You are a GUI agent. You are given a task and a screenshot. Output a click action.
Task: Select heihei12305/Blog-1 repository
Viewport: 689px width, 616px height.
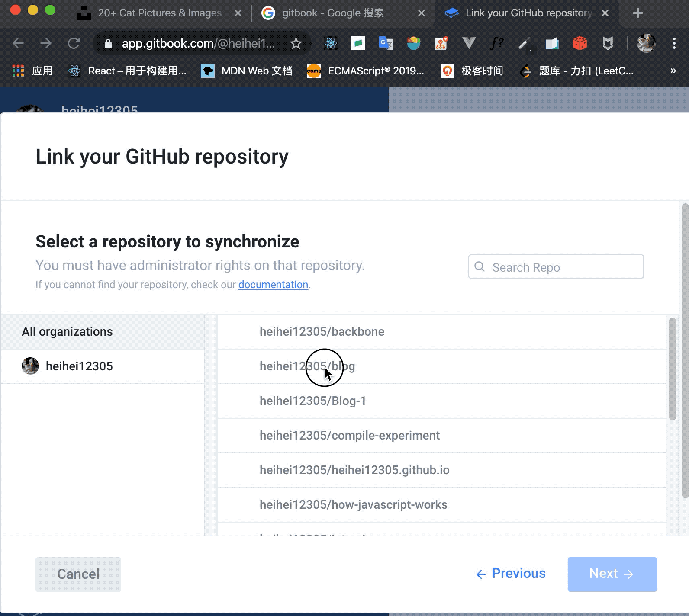[x=441, y=401]
